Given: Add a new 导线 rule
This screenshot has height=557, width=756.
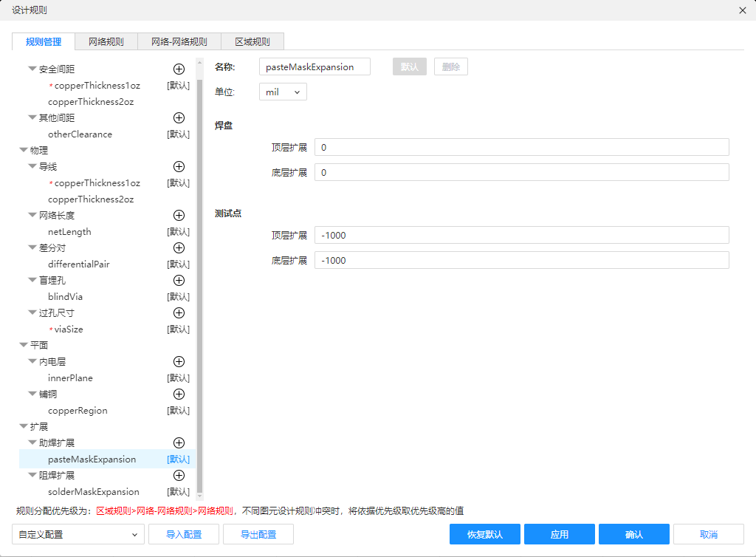Looking at the screenshot, I should click(x=179, y=166).
